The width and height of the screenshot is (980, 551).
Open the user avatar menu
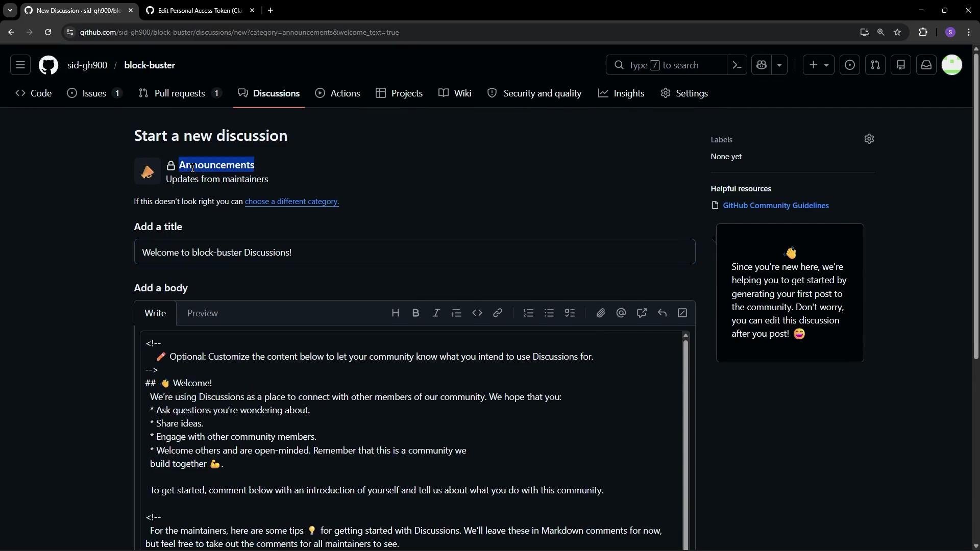point(952,65)
